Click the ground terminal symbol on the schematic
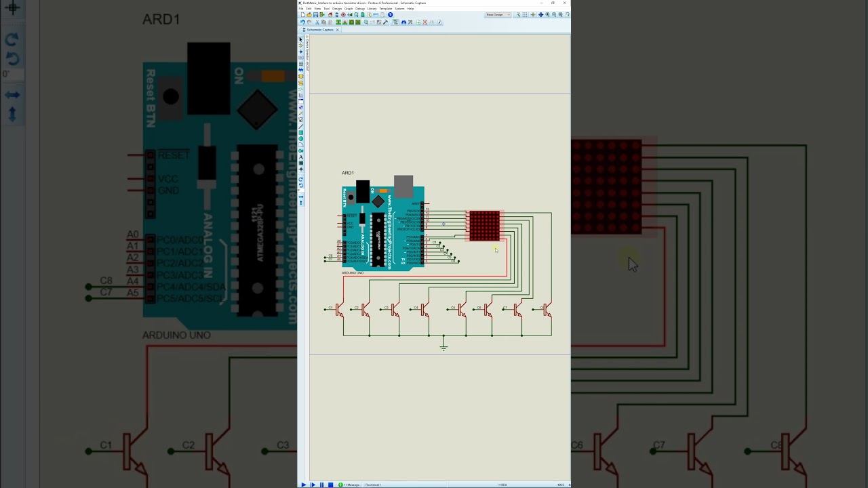Image resolution: width=868 pixels, height=488 pixels. (443, 346)
